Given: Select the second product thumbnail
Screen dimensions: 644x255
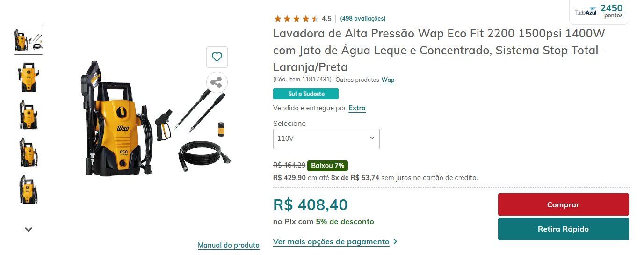Looking at the screenshot, I should click(x=29, y=77).
